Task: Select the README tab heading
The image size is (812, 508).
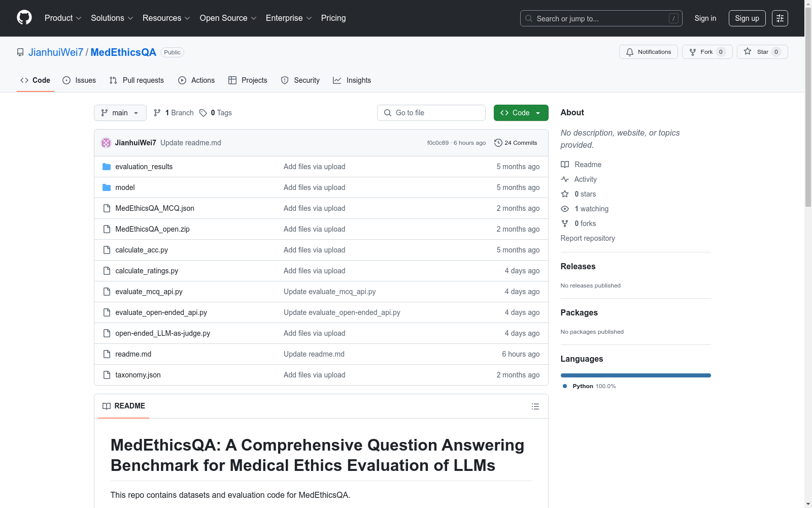Action: pos(124,406)
